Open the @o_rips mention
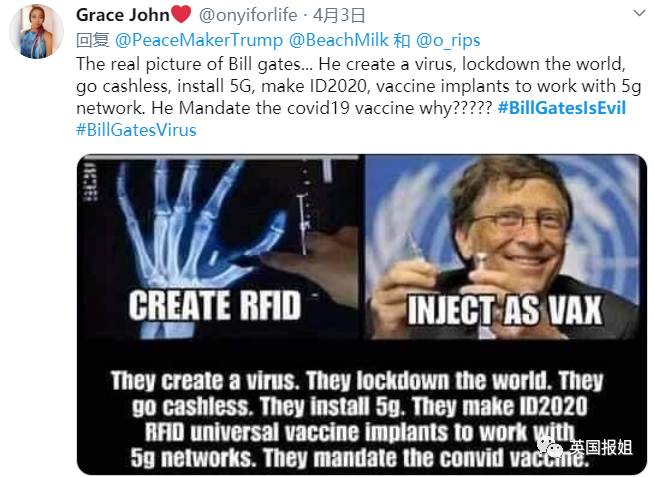The image size is (654, 477). coord(448,40)
